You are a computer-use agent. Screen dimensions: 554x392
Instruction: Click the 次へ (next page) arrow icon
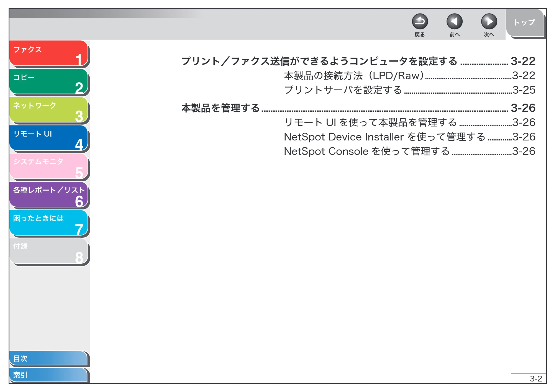(489, 21)
